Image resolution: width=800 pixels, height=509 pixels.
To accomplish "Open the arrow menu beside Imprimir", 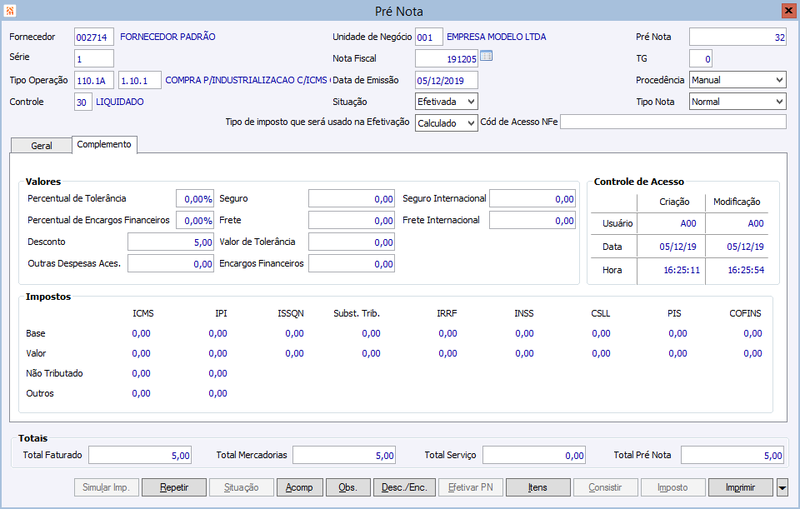I will point(782,488).
